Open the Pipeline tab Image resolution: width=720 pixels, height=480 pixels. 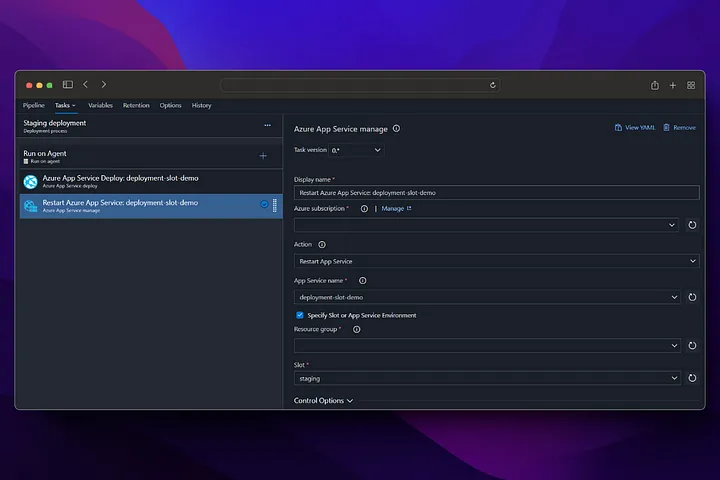pyautogui.click(x=34, y=105)
